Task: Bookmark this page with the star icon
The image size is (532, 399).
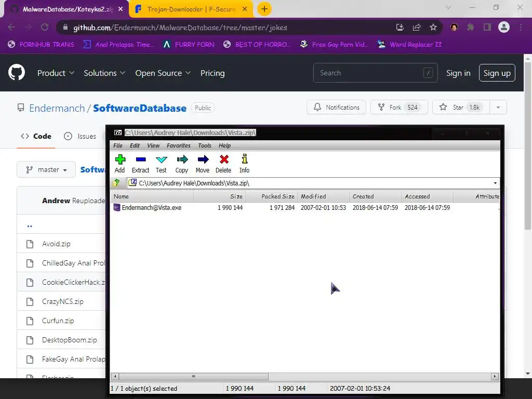Action: 433,27
